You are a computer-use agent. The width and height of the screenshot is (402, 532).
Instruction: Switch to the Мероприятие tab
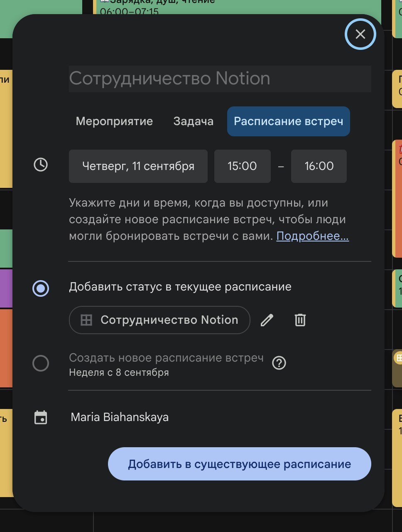[x=114, y=121]
